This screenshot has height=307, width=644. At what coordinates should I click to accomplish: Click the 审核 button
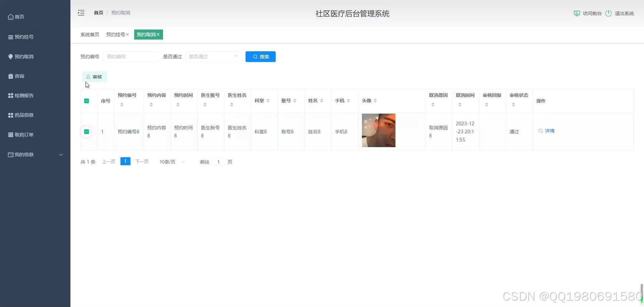coord(94,77)
